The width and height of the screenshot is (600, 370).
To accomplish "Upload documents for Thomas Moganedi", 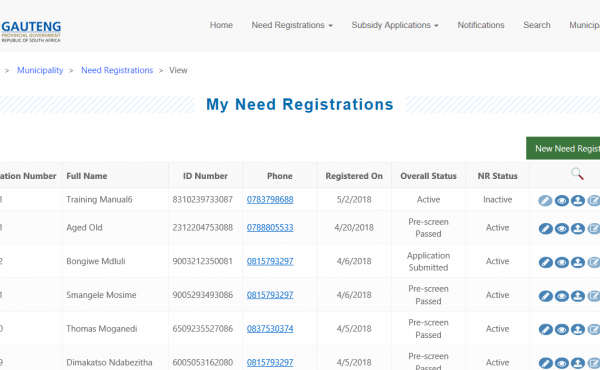I will pos(578,329).
